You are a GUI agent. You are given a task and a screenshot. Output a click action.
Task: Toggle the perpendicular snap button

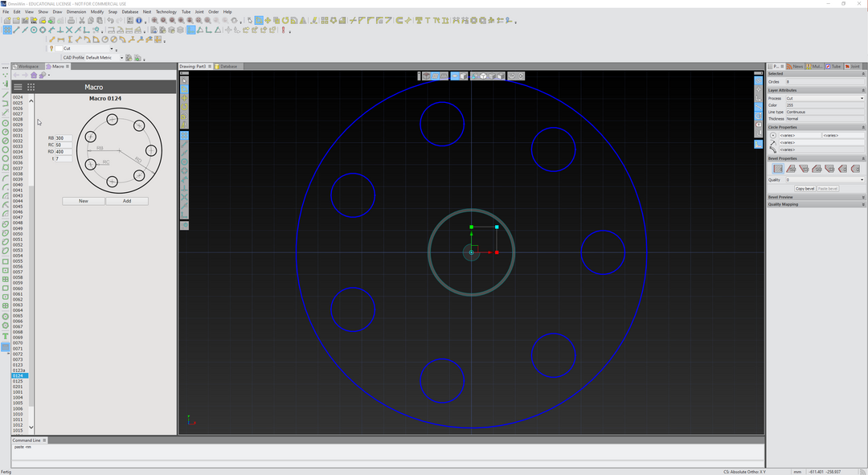(x=59, y=30)
